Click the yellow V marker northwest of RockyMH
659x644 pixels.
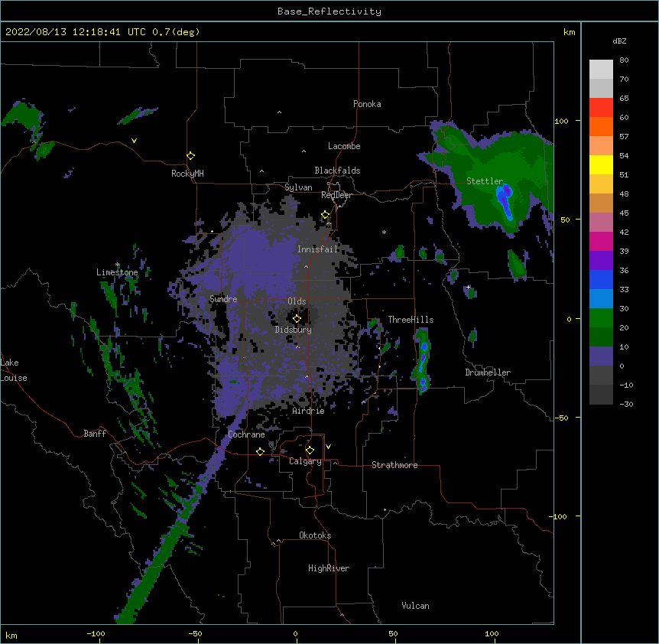pos(134,141)
